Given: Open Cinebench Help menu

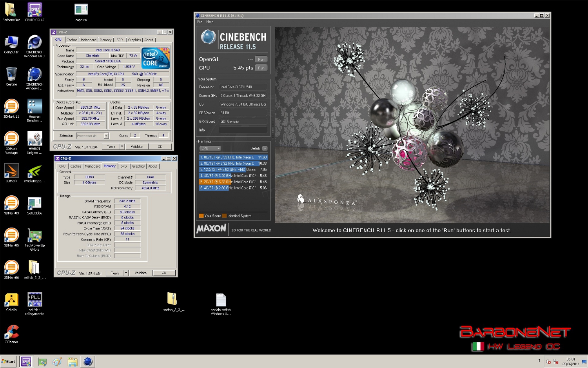Looking at the screenshot, I should (210, 22).
